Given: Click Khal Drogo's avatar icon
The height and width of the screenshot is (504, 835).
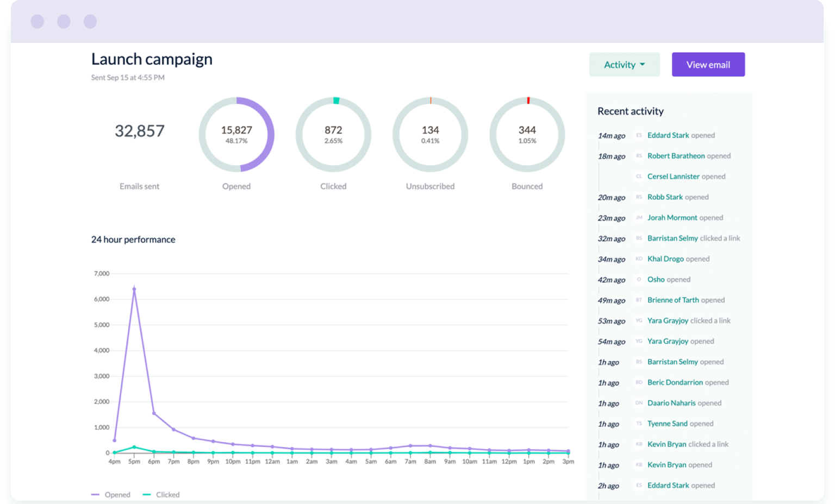Looking at the screenshot, I should point(639,259).
